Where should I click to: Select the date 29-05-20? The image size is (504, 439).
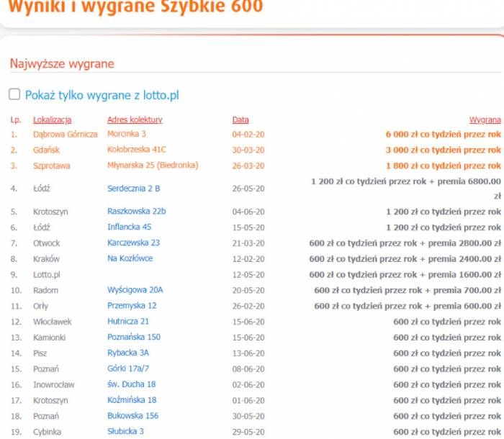(248, 432)
